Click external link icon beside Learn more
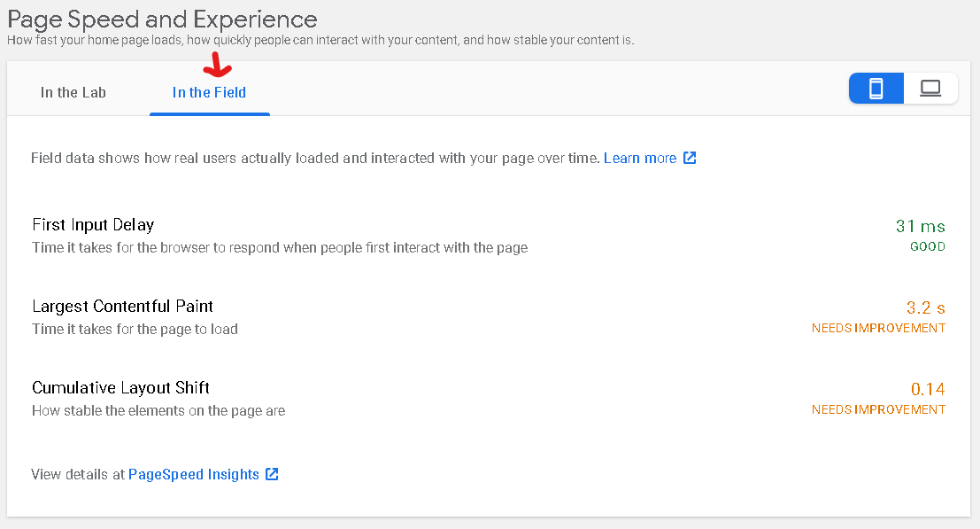 [x=690, y=158]
